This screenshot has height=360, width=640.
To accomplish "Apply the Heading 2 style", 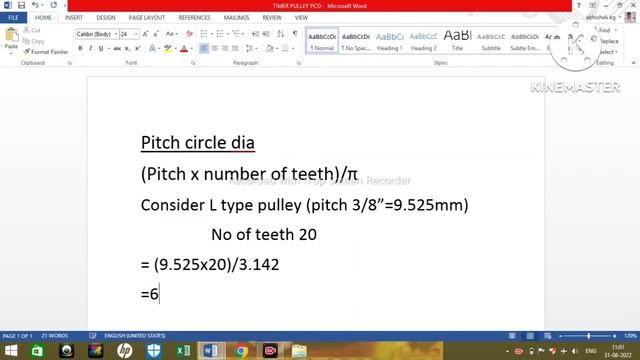I will click(423, 41).
